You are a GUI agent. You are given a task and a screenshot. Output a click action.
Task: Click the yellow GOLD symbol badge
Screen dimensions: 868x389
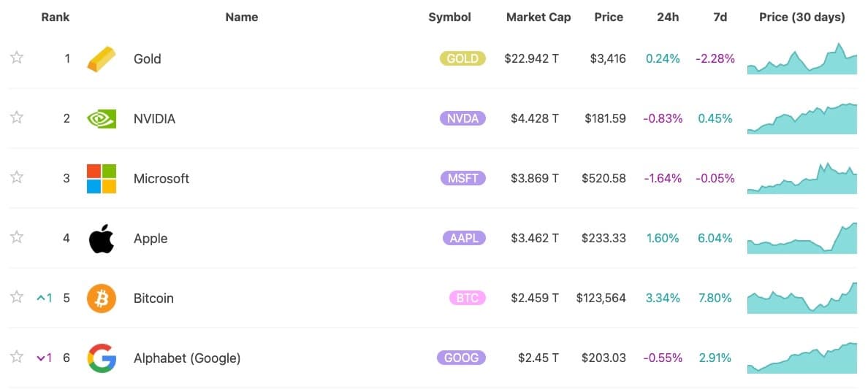pyautogui.click(x=462, y=59)
